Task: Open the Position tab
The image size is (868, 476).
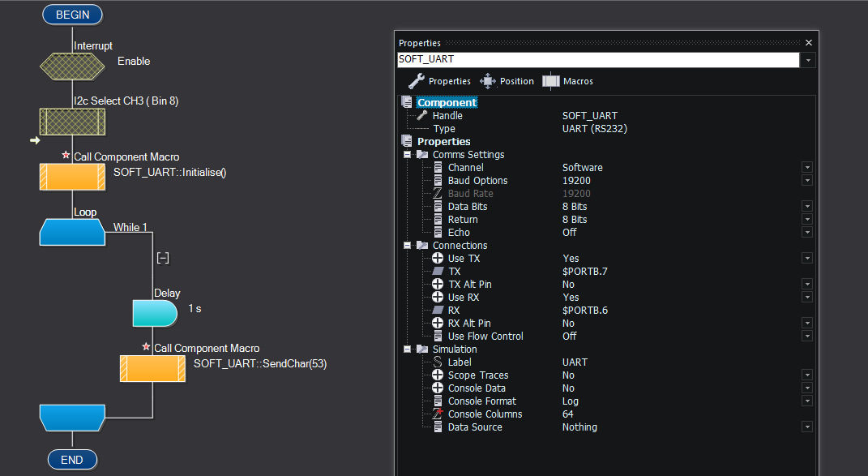Action: (x=507, y=81)
